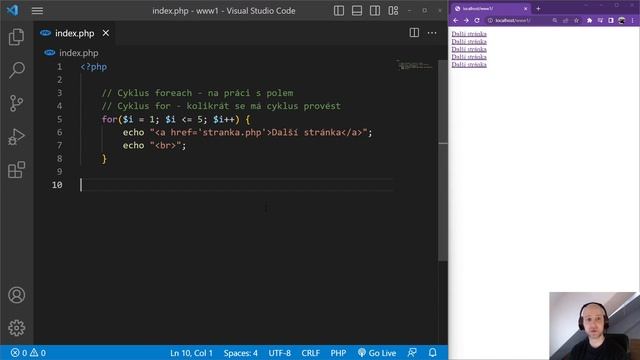Close the localhost browser tab
The width and height of the screenshot is (640, 360).
pos(525,9)
